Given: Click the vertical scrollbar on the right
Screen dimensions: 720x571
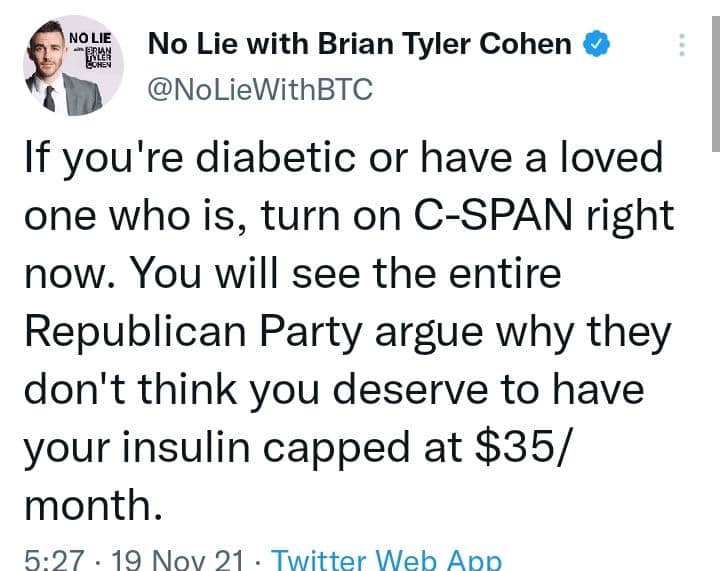Looking at the screenshot, I should click(x=715, y=84).
